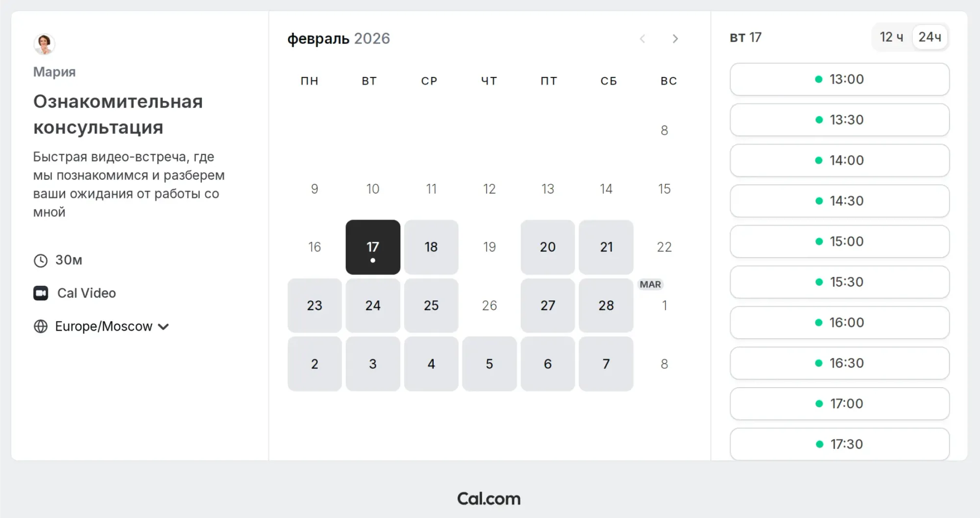Switch to 12 ч time format
Screen dimensions: 980x518
(x=891, y=37)
